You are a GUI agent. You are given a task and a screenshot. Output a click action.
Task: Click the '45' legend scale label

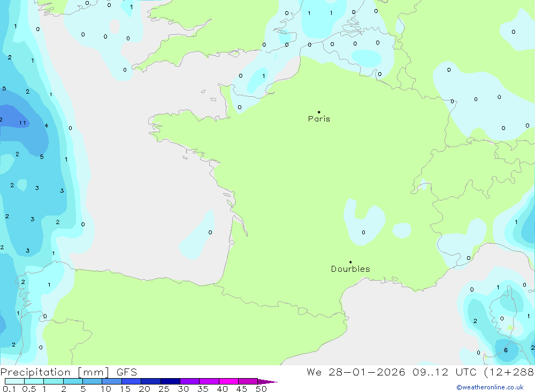click(242, 389)
